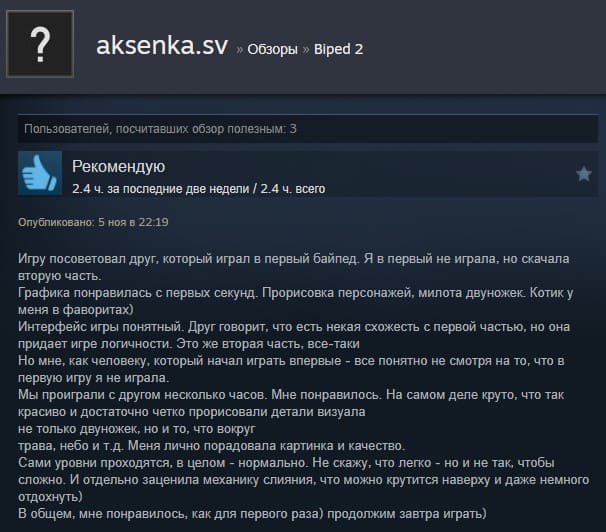Click the line starting Сами уровни проходятся
Viewport: 606px width, 532px height.
[x=286, y=462]
